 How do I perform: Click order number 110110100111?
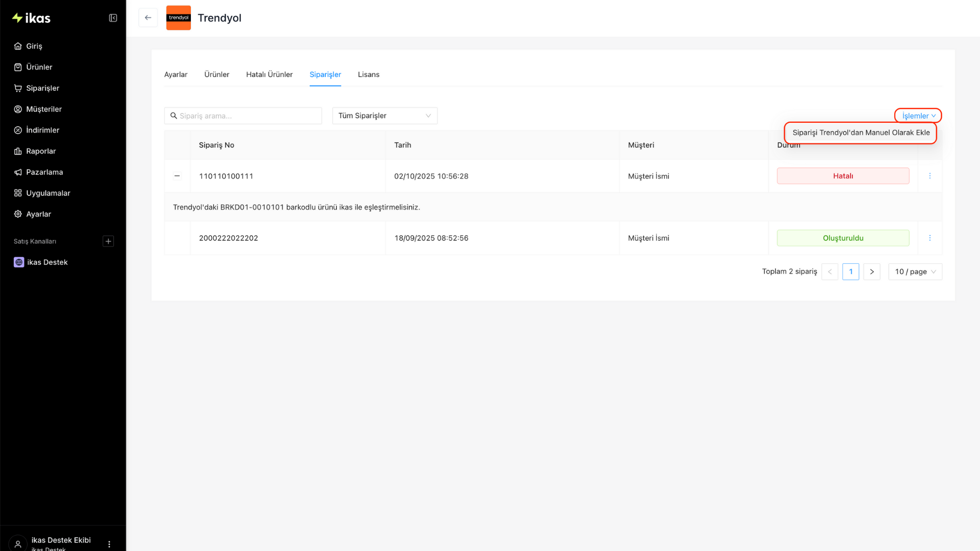click(226, 176)
